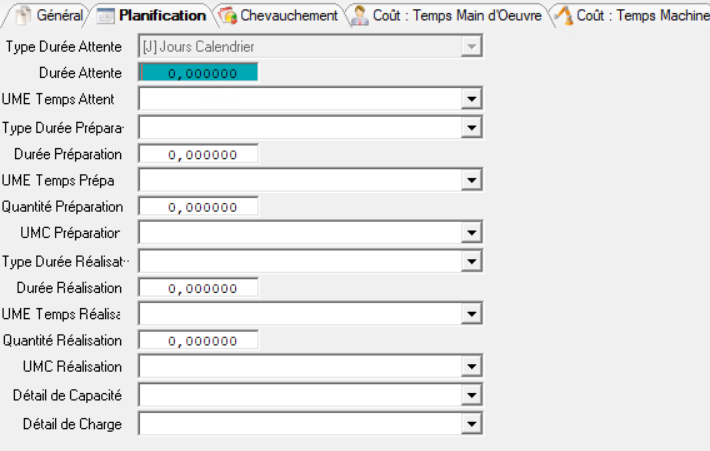The image size is (710, 451).
Task: Focus the Durée Réalisation input field
Action: tap(199, 288)
